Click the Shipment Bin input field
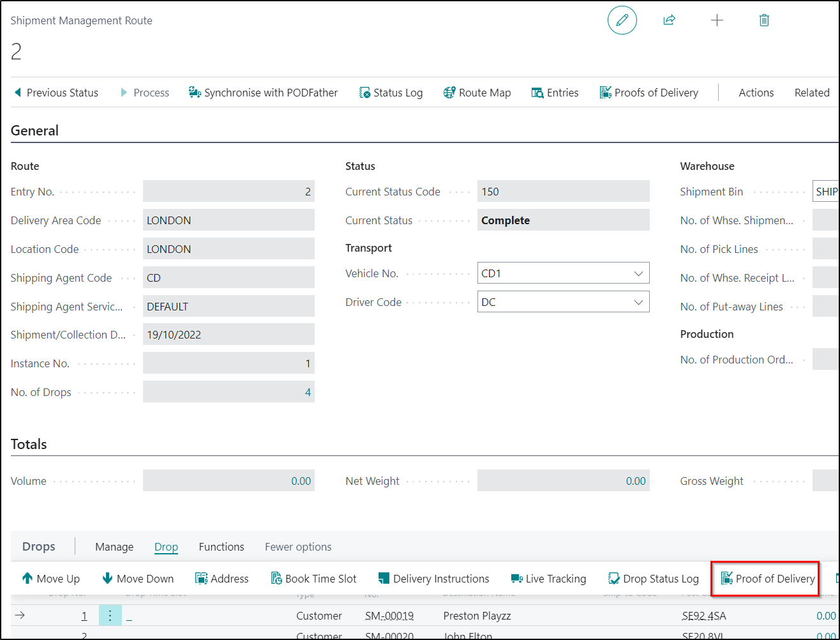Screen dimensions: 840x640 pos(826,192)
